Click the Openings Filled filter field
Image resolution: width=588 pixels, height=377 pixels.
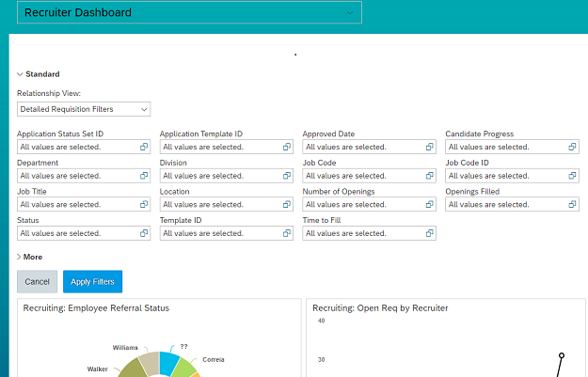(512, 205)
